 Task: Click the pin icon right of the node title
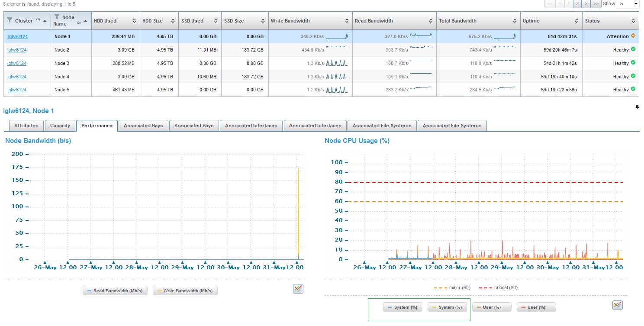637,107
